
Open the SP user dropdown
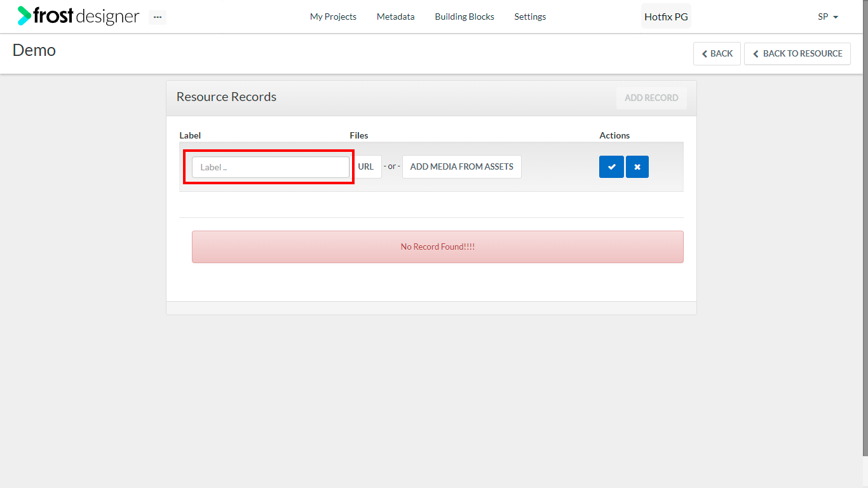[828, 17]
